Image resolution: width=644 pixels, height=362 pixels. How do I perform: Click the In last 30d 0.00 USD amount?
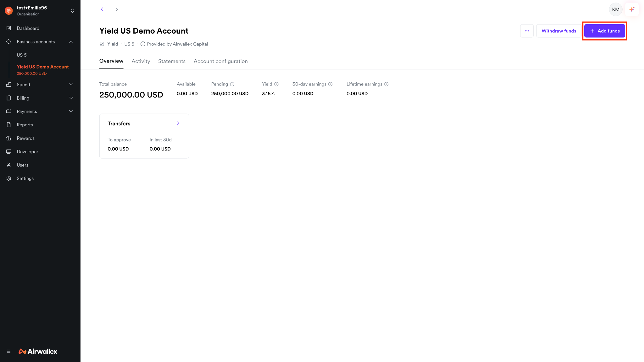coord(160,149)
